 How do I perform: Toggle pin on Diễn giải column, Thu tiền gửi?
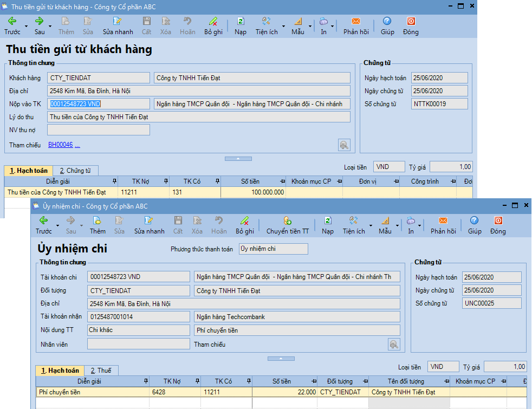coord(115,181)
